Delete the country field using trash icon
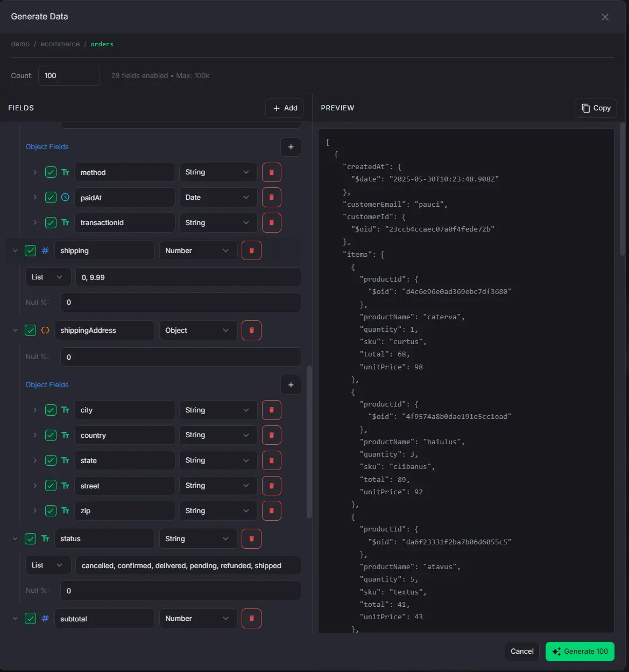Viewport: 629px width, 672px height. (271, 435)
